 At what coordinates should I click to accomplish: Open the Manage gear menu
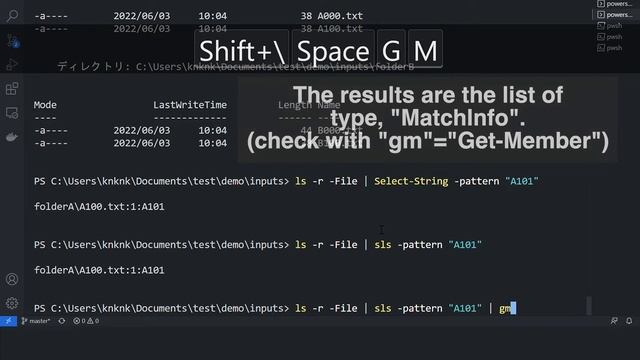[x=12, y=303]
